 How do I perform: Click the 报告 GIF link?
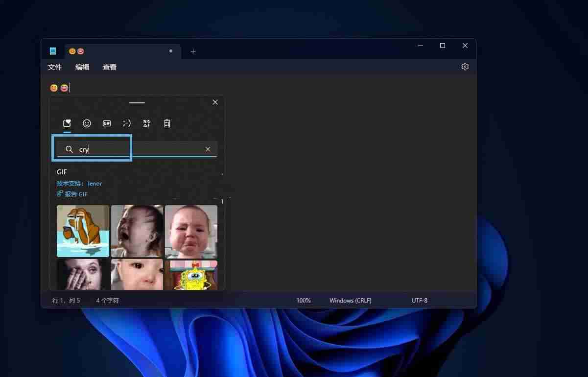click(72, 194)
